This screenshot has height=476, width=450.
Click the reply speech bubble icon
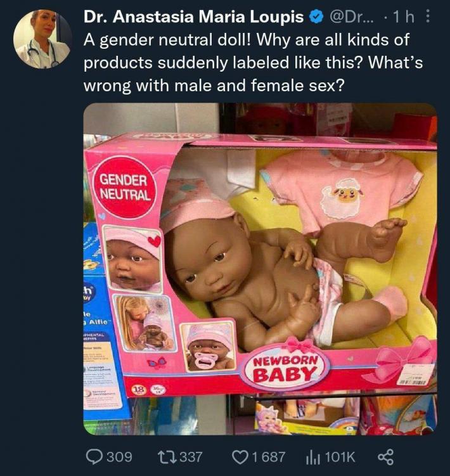[x=94, y=456]
